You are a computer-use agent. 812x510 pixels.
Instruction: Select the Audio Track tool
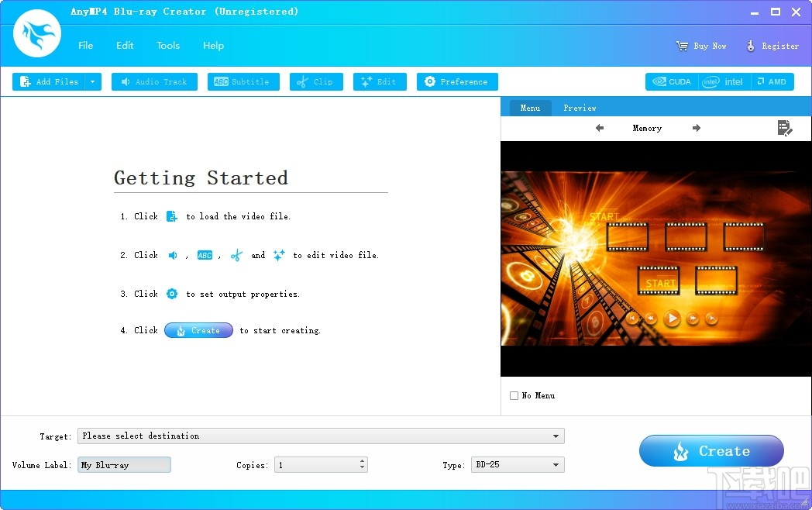[x=154, y=81]
